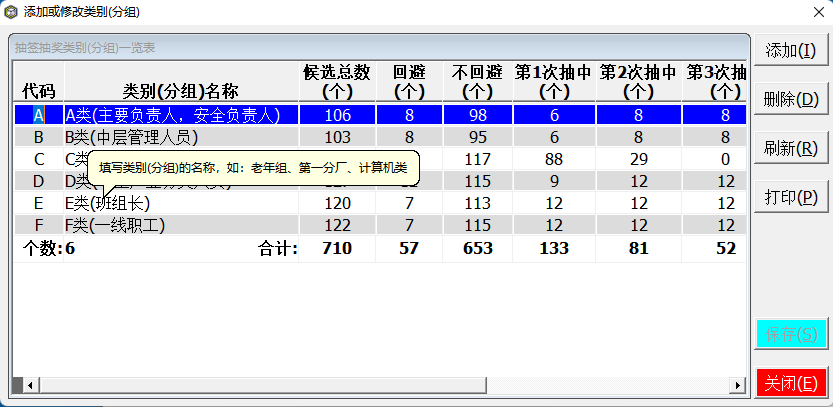Click the 类别(分组)名称 column header
This screenshot has width=833, height=407.
(x=181, y=82)
